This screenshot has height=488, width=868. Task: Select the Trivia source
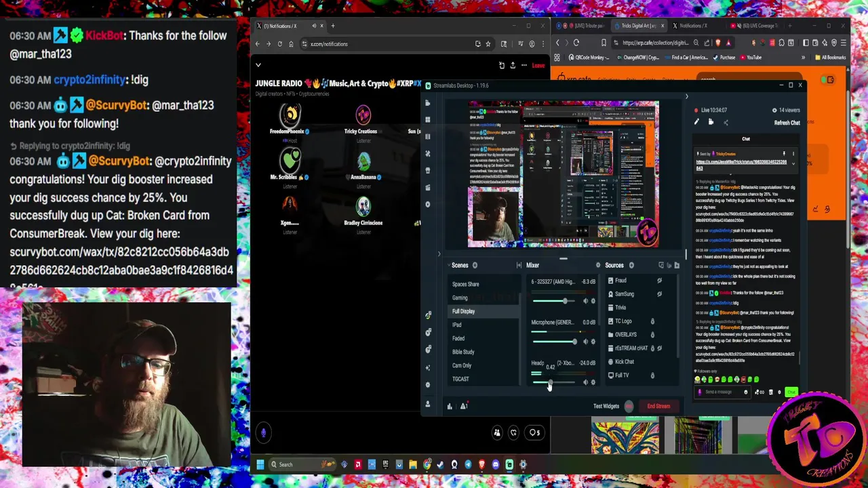click(x=620, y=308)
